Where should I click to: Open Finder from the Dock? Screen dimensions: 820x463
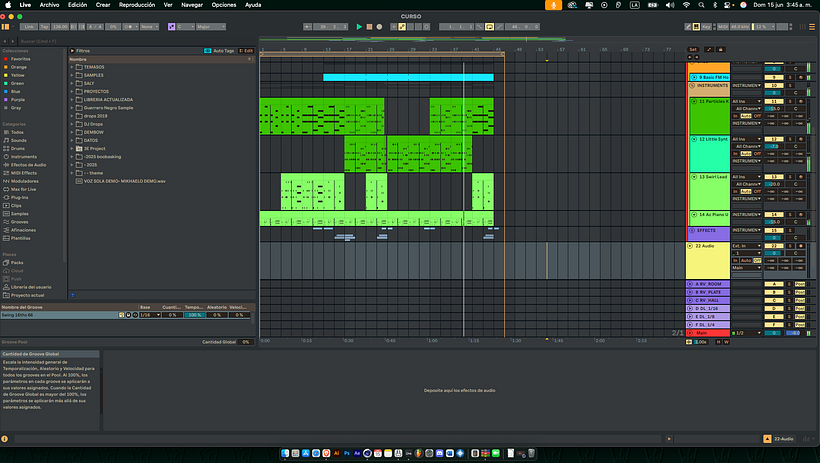tap(285, 453)
